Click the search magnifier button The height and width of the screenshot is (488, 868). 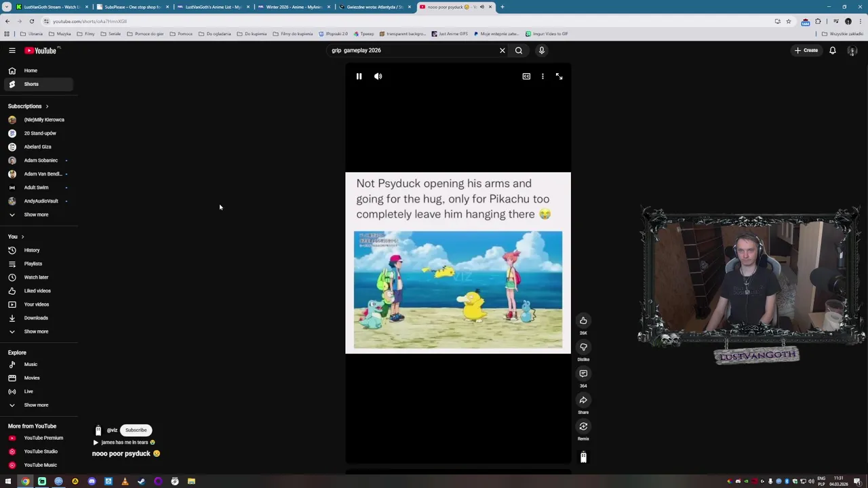(x=519, y=50)
